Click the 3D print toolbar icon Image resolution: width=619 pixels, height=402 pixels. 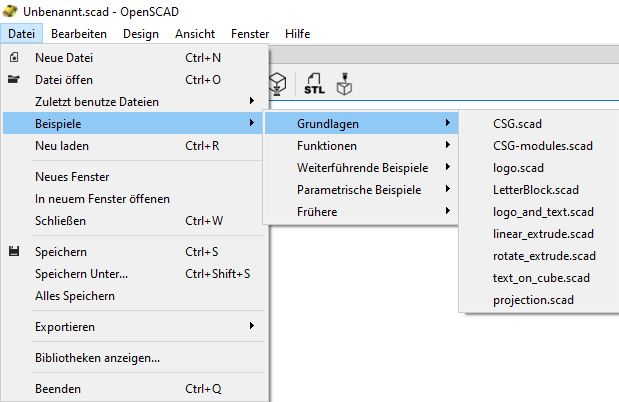point(345,86)
